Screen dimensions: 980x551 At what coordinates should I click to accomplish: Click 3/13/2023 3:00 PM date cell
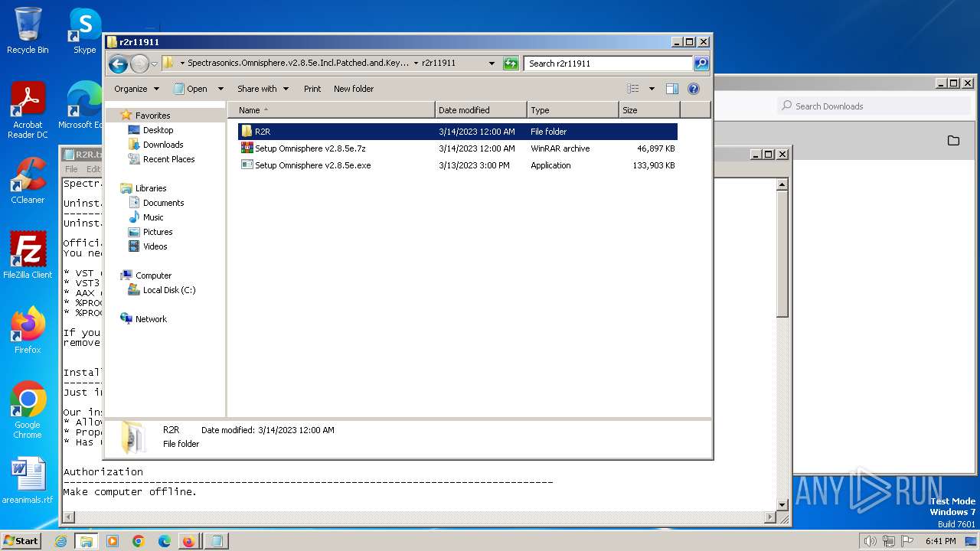pyautogui.click(x=474, y=165)
